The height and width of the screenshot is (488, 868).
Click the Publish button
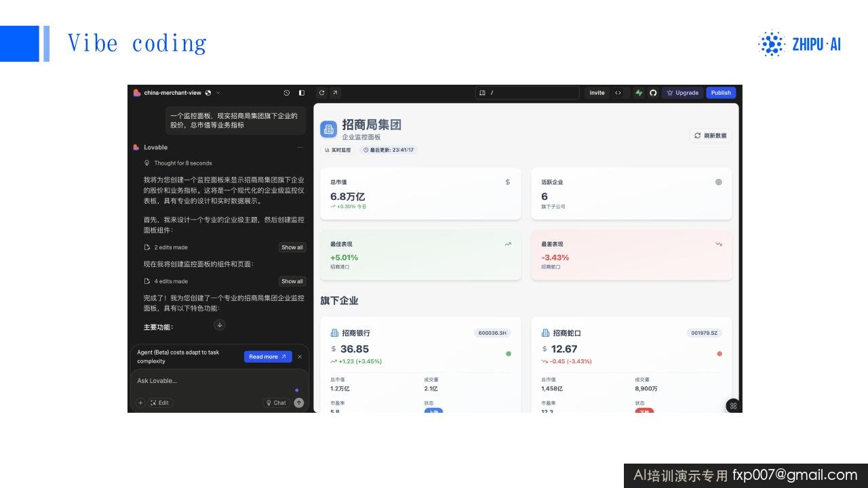[721, 93]
